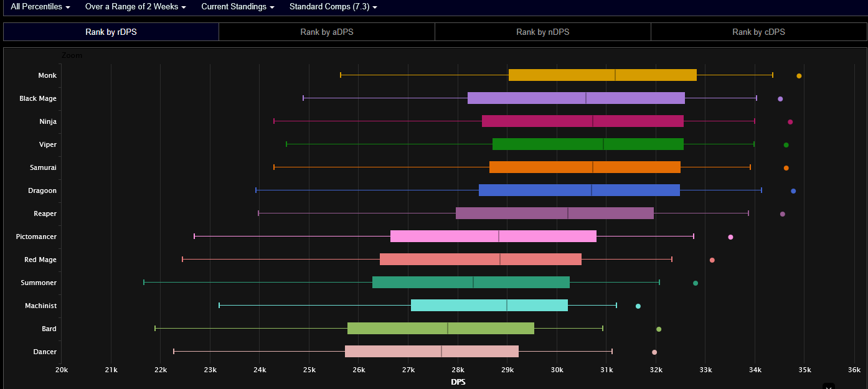Viewport: 868px width, 389px height.
Task: Click the Samurai job label
Action: [x=43, y=167]
